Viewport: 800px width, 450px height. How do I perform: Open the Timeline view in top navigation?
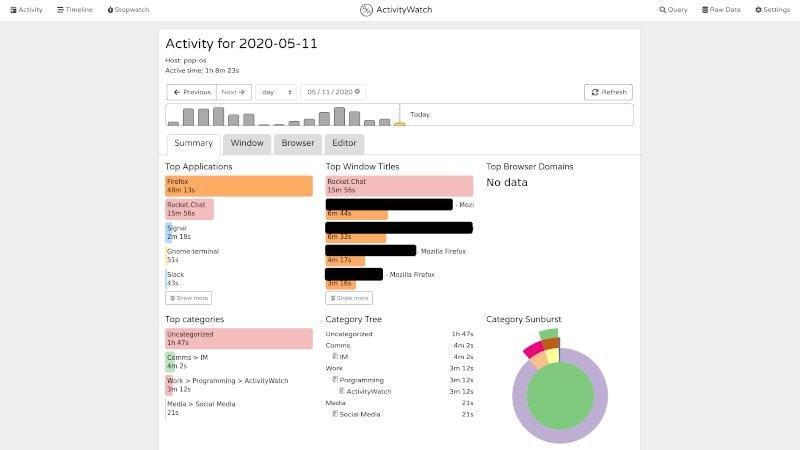[75, 9]
